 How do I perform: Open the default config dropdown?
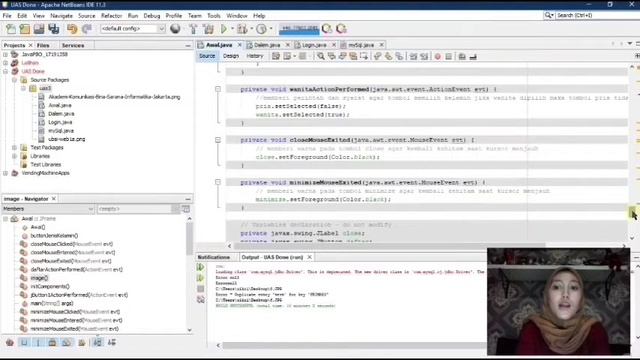(133, 29)
